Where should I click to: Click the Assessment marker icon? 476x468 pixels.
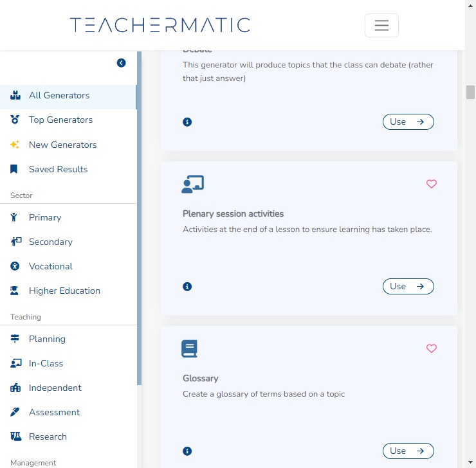tap(15, 412)
